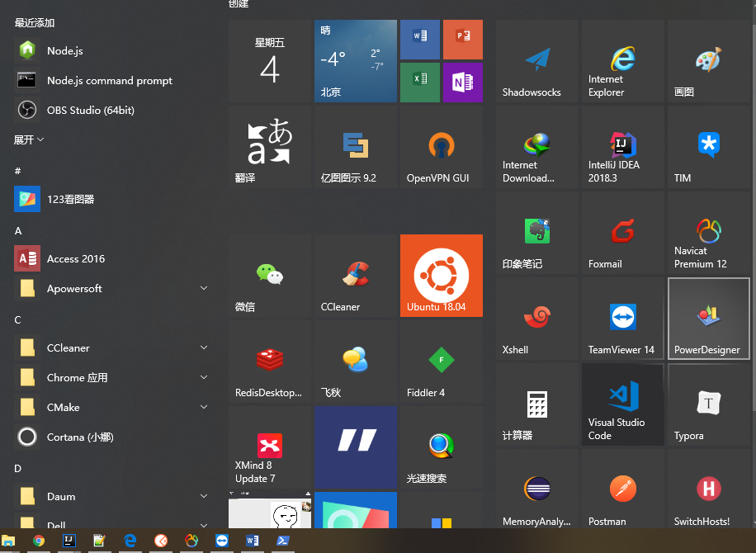The image size is (756, 553).
Task: Open OpenVPN GUI tile
Action: click(x=442, y=147)
